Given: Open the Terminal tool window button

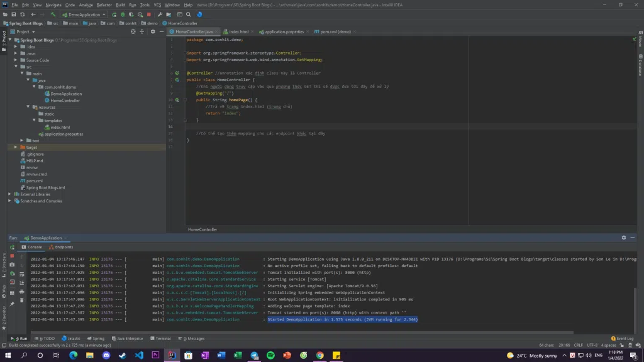Looking at the screenshot, I should pos(161,338).
